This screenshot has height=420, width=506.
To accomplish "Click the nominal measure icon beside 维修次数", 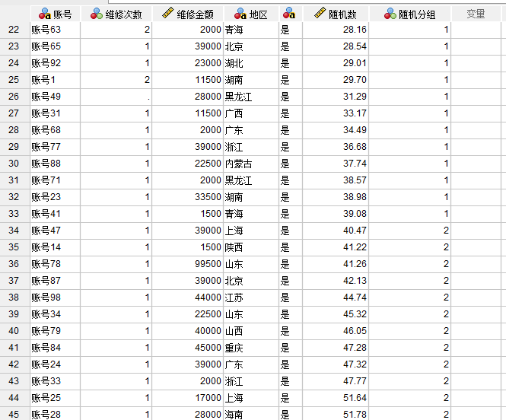I will (96, 14).
